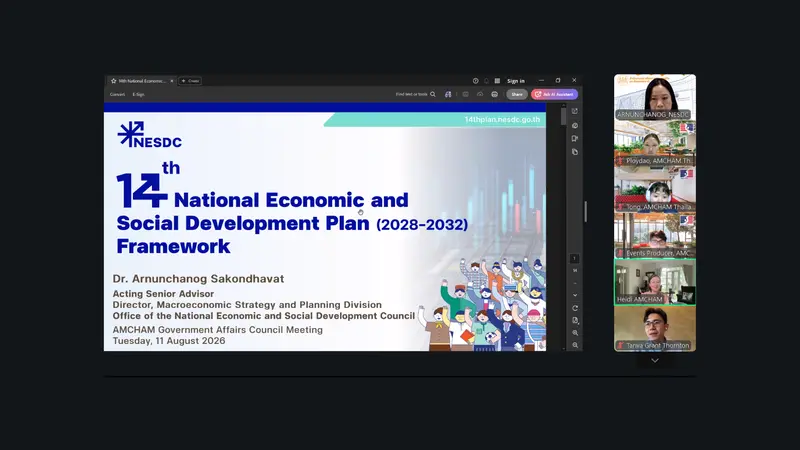Click 'Dr. Arnunchanog Sakondhavat' name text
Image resolution: width=800 pixels, height=450 pixels.
pyautogui.click(x=198, y=279)
